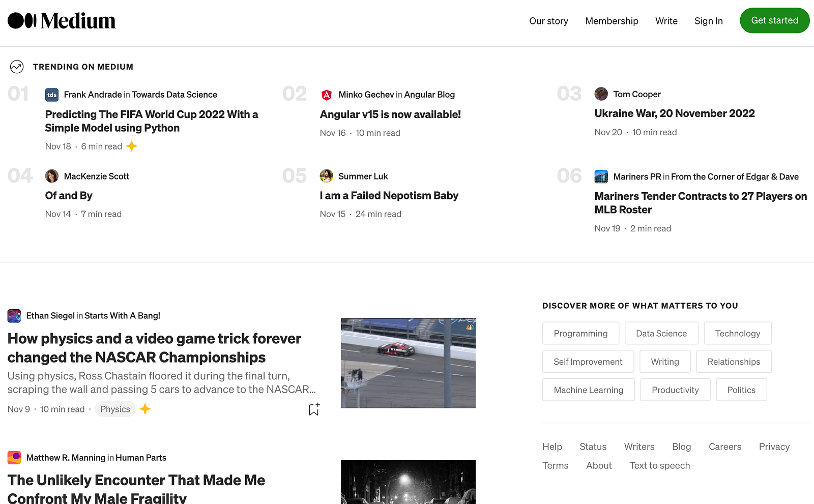Click member-only star beside Physics tag
This screenshot has width=814, height=504.
coord(145,409)
